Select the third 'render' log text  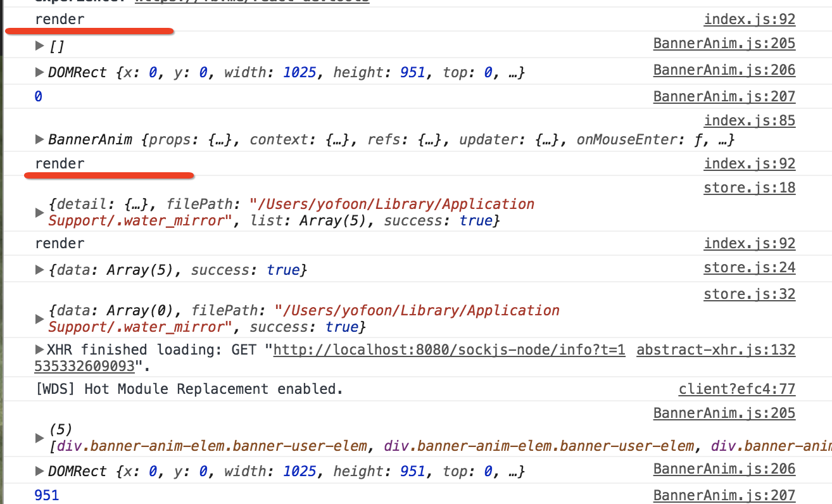click(x=60, y=243)
